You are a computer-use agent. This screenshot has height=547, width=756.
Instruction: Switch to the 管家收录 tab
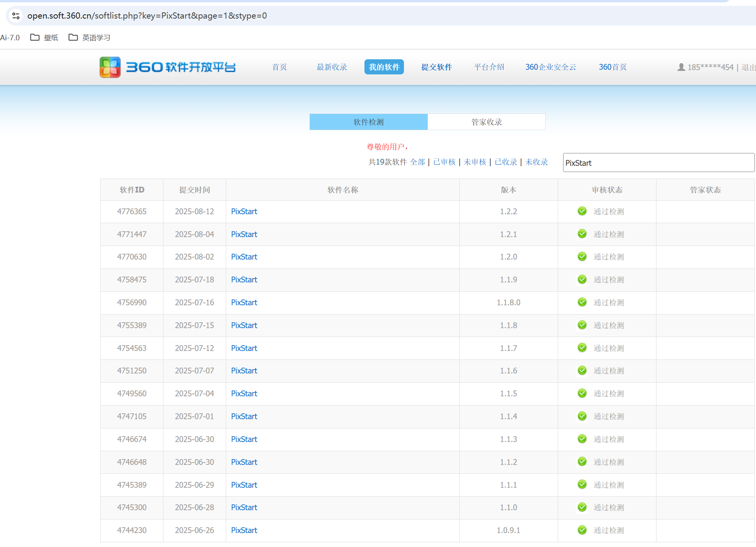point(486,122)
